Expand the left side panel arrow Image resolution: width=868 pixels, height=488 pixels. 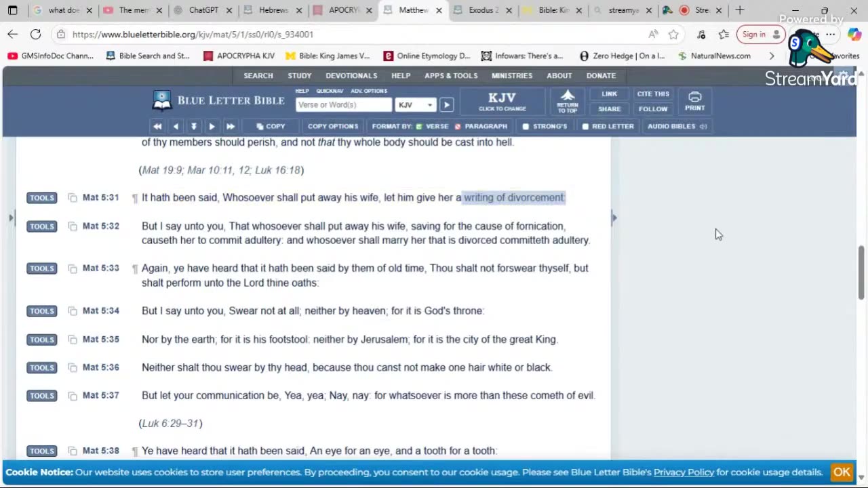10,218
